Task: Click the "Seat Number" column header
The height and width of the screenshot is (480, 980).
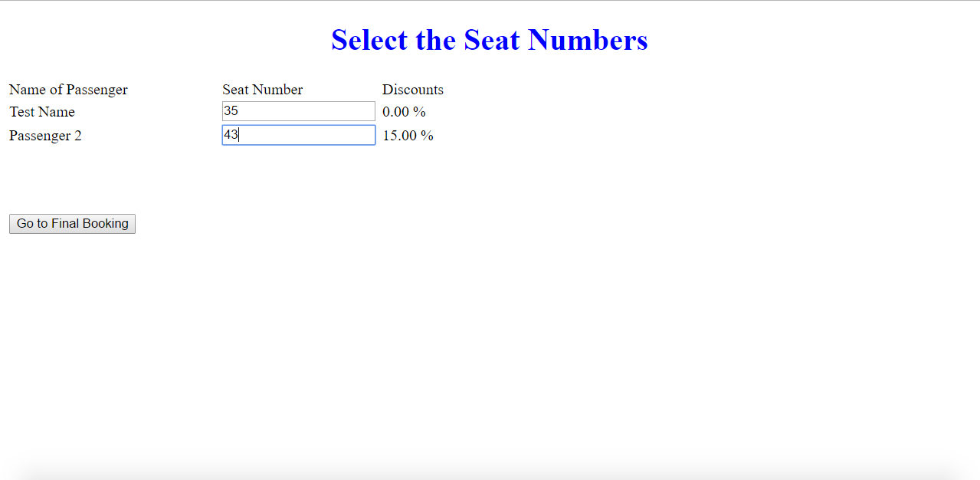Action: 262,90
